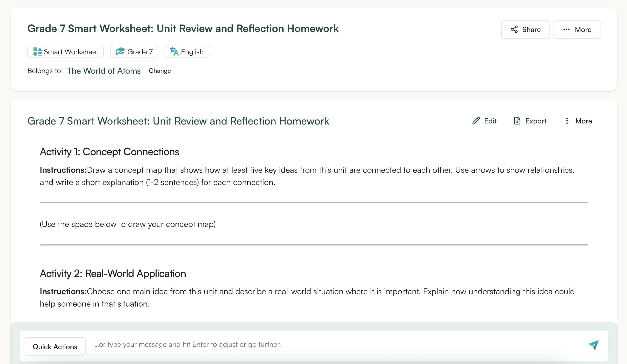The width and height of the screenshot is (627, 364).
Task: Open the More menu in the header
Action: pos(577,29)
